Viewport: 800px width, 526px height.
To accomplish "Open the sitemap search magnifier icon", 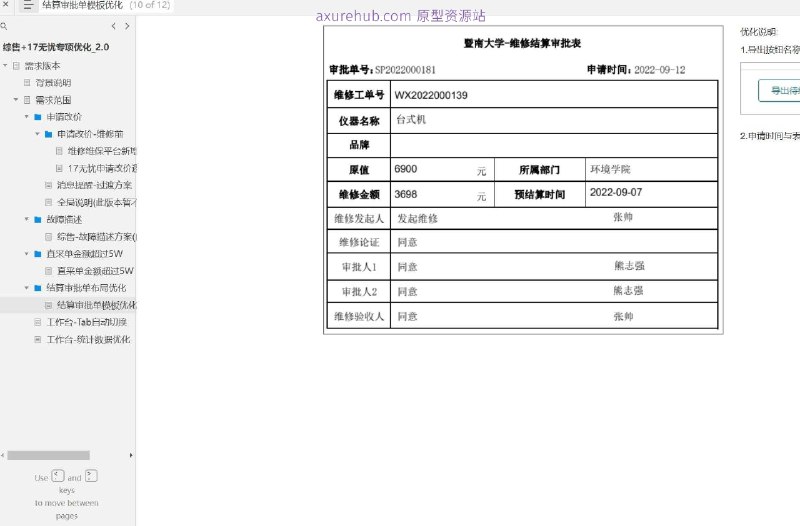I will pyautogui.click(x=4, y=26).
